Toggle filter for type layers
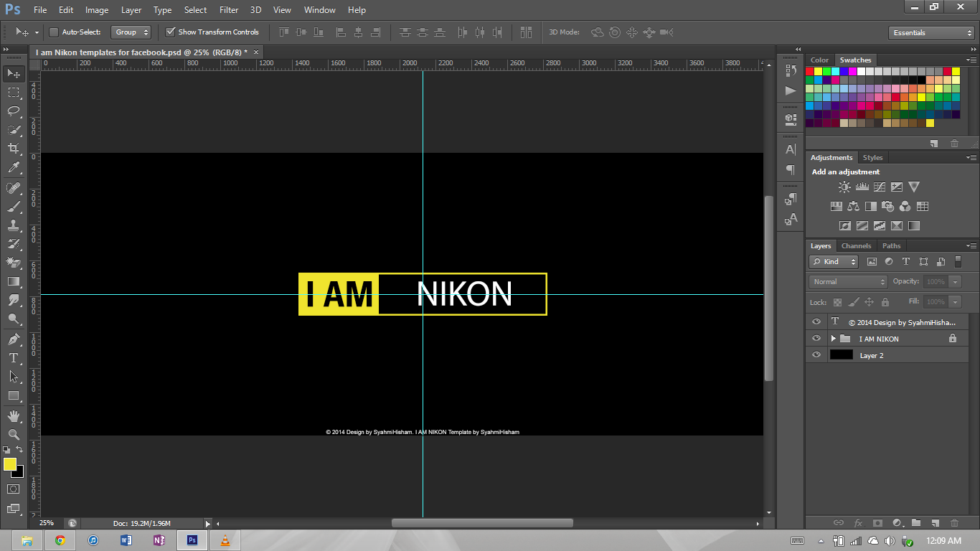Screen dimensions: 980x551 point(906,262)
